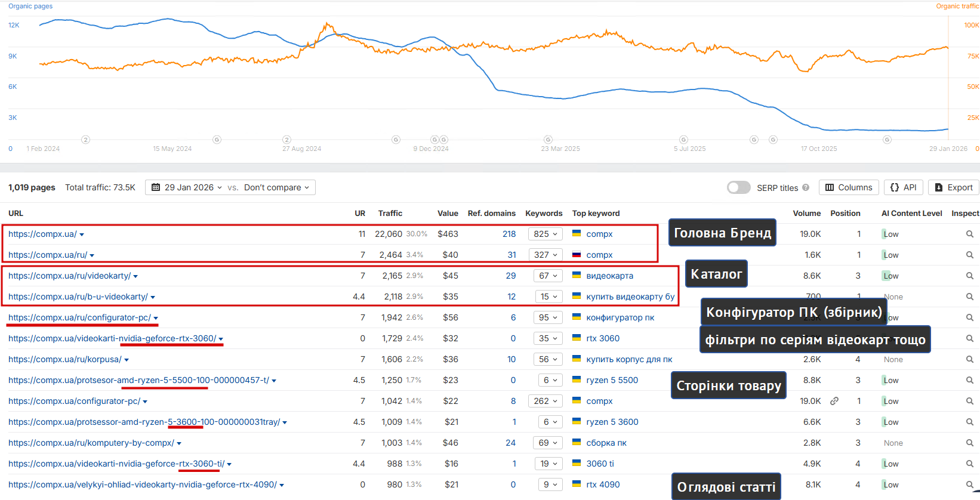Open inspect magnifier for the /ru/videokarty/ row
The image size is (980, 500).
point(970,276)
